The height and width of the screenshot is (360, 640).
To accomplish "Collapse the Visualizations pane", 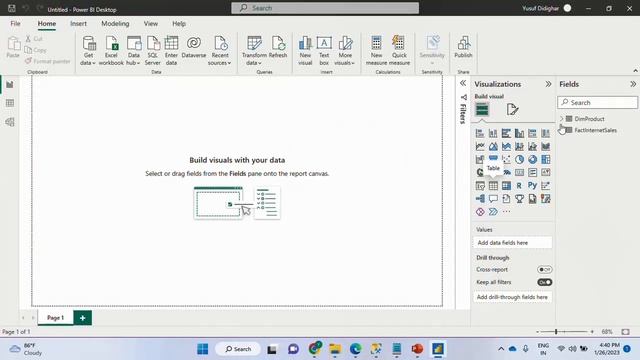I will (548, 84).
